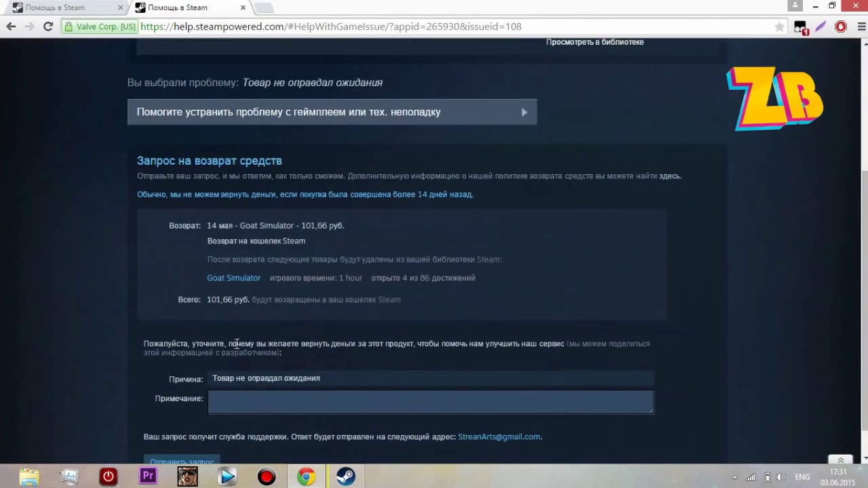Switch to Google Chrome in taskbar
This screenshot has width=868, height=488.
point(306,476)
